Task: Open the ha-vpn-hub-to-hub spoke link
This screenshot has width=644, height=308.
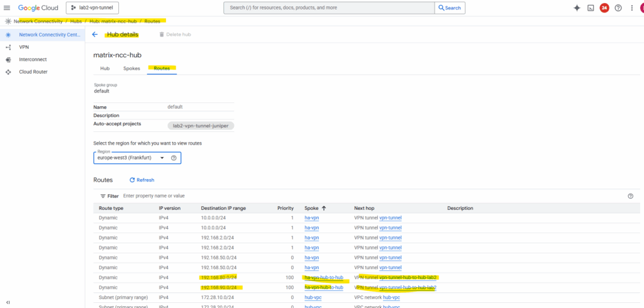Action: pos(323,277)
